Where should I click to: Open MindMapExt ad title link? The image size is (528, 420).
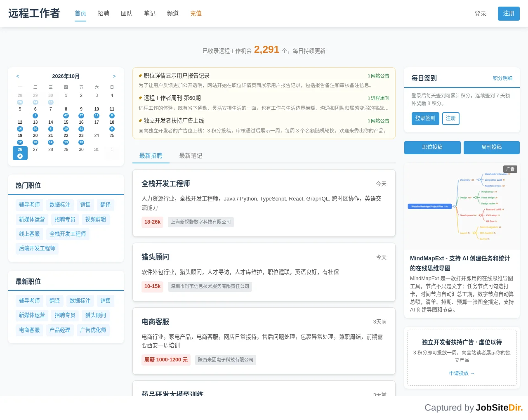[x=460, y=263]
